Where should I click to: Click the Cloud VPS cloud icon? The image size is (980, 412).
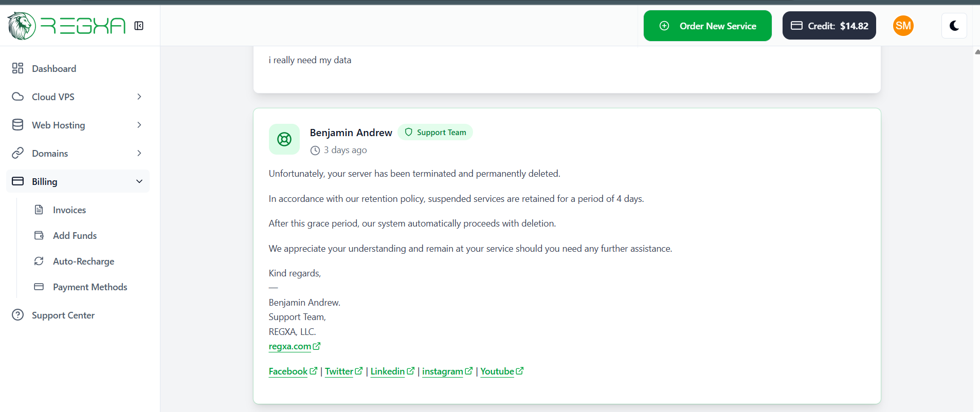click(x=18, y=97)
